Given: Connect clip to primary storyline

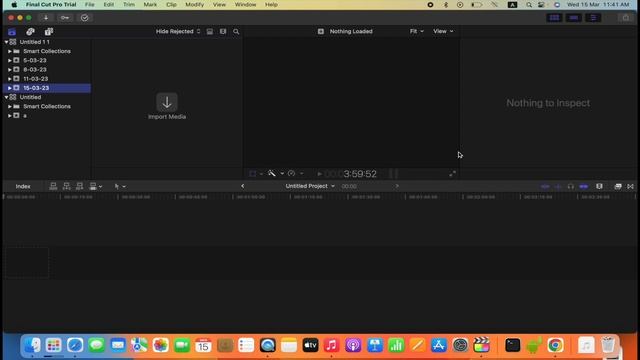Looking at the screenshot, I should tap(53, 187).
